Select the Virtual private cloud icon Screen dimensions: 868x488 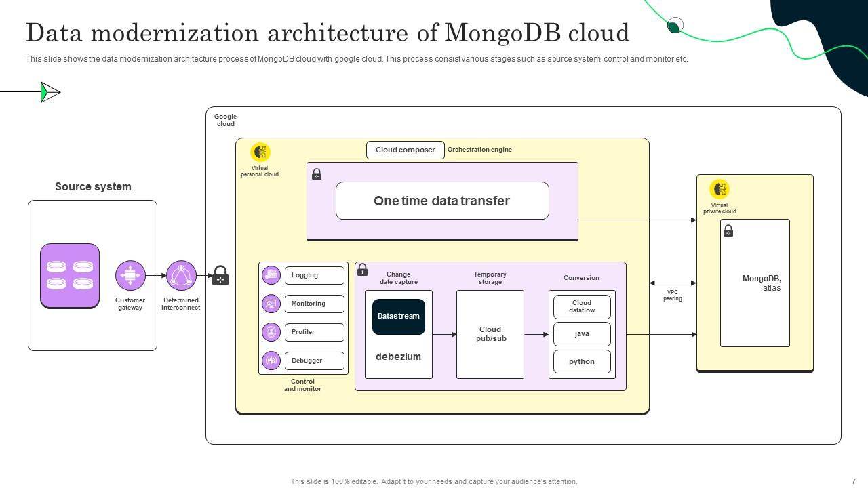click(x=719, y=190)
